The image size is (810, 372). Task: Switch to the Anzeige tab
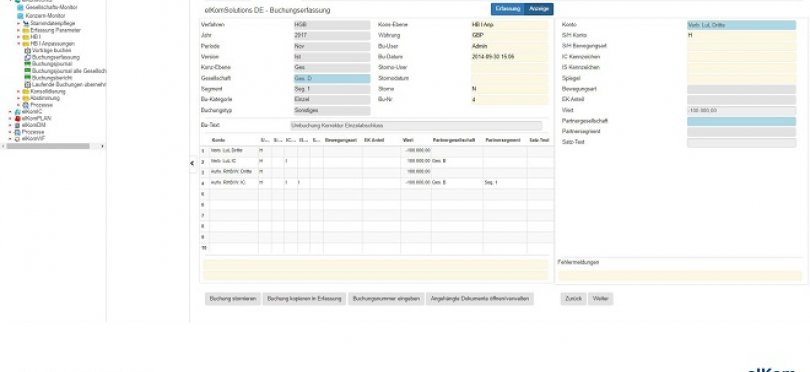point(539,9)
